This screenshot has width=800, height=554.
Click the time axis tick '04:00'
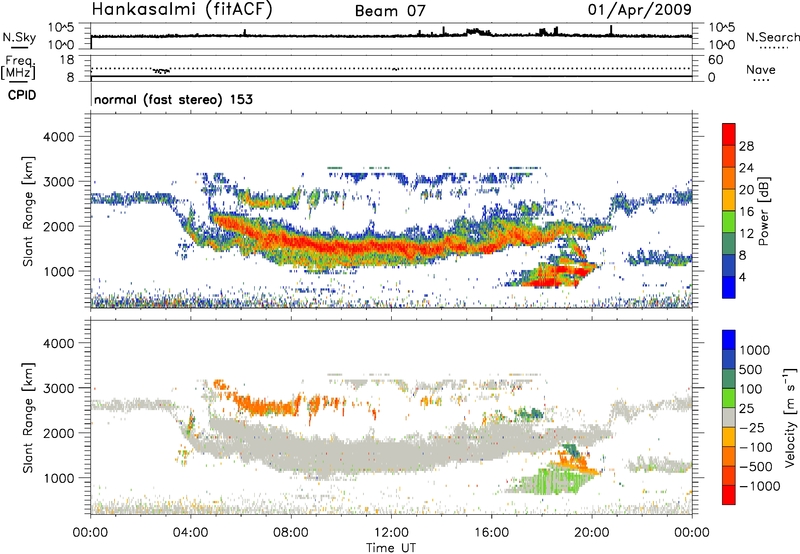pyautogui.click(x=191, y=533)
